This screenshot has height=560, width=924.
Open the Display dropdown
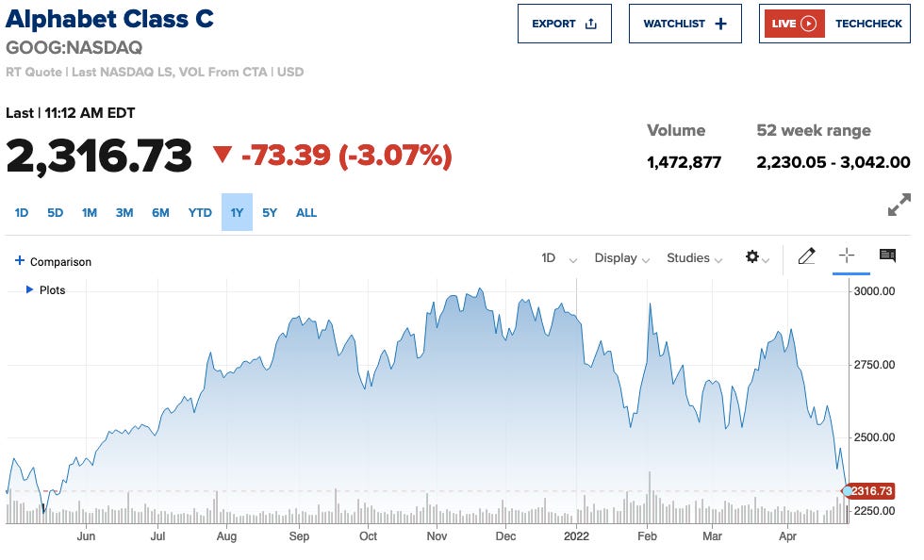620,257
